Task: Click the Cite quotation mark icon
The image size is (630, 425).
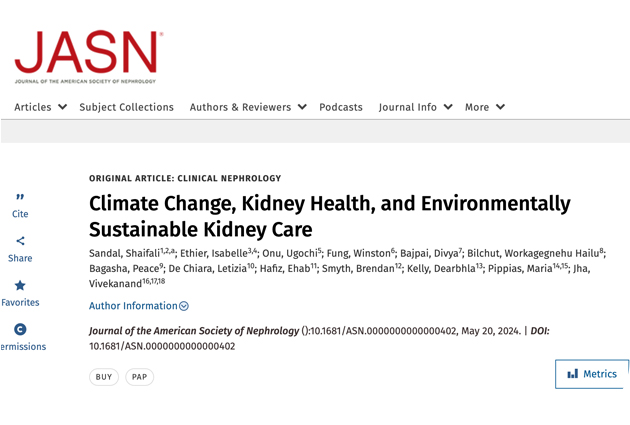Action: point(20,197)
